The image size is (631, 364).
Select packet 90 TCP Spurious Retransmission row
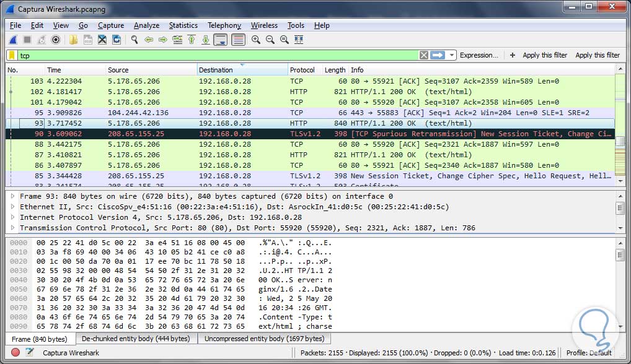(x=310, y=134)
